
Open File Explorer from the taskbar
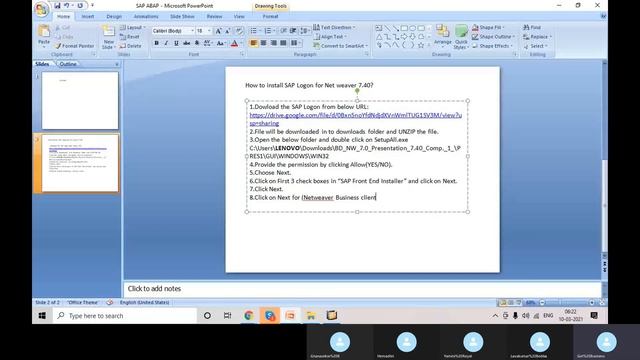click(311, 316)
